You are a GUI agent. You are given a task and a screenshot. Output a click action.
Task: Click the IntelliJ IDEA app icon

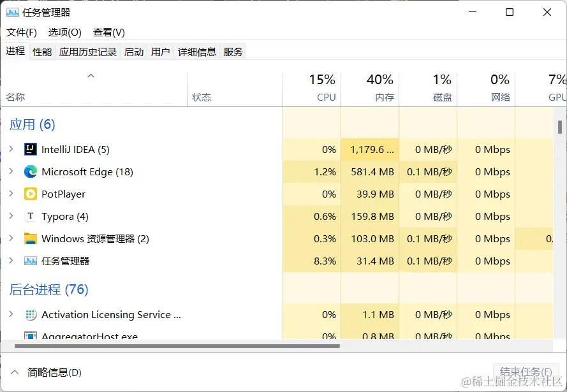pos(31,149)
